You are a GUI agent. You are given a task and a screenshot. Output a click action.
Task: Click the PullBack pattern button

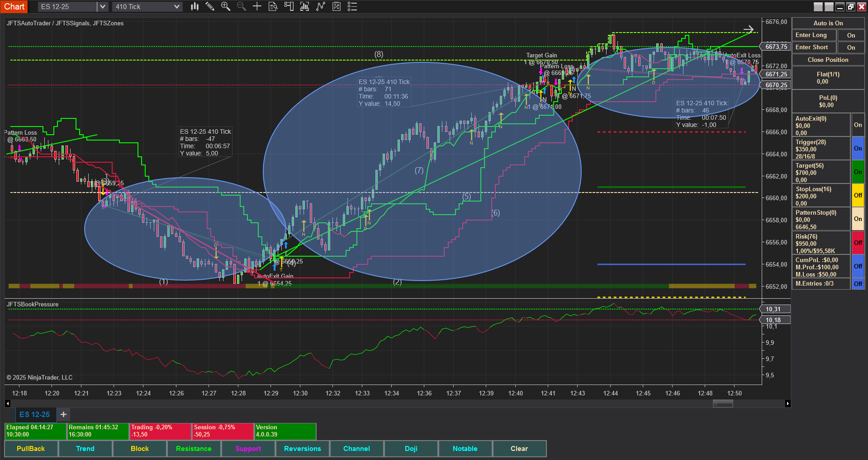31,449
